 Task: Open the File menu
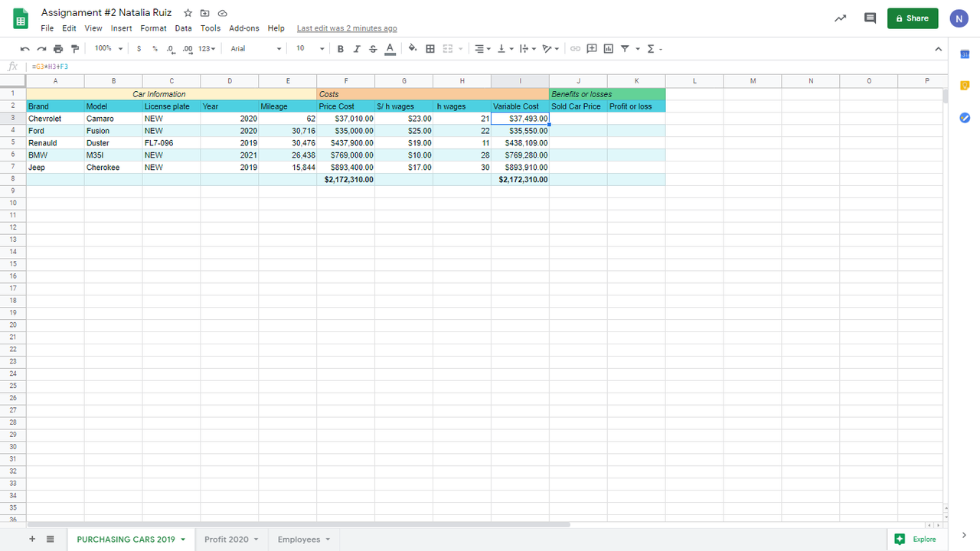(x=47, y=28)
